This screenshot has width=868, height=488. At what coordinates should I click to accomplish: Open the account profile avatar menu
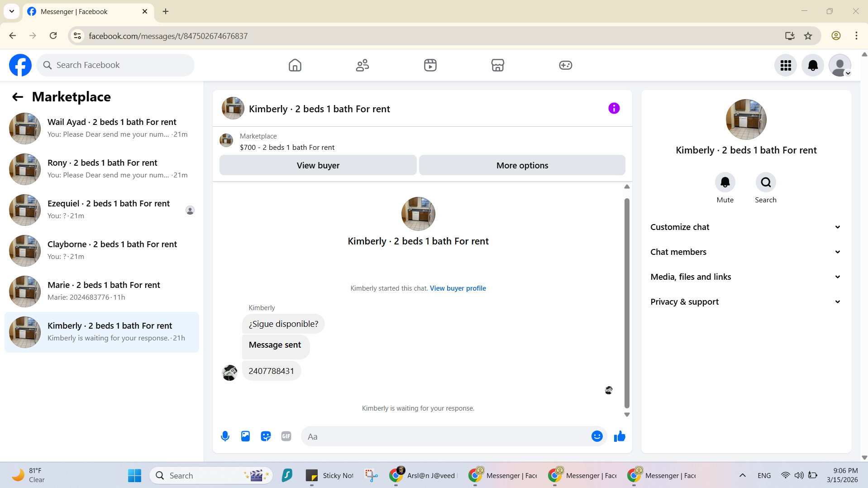coord(840,65)
